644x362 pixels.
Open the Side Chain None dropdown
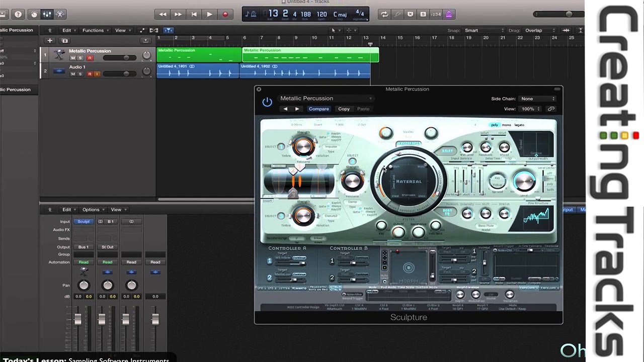point(538,99)
